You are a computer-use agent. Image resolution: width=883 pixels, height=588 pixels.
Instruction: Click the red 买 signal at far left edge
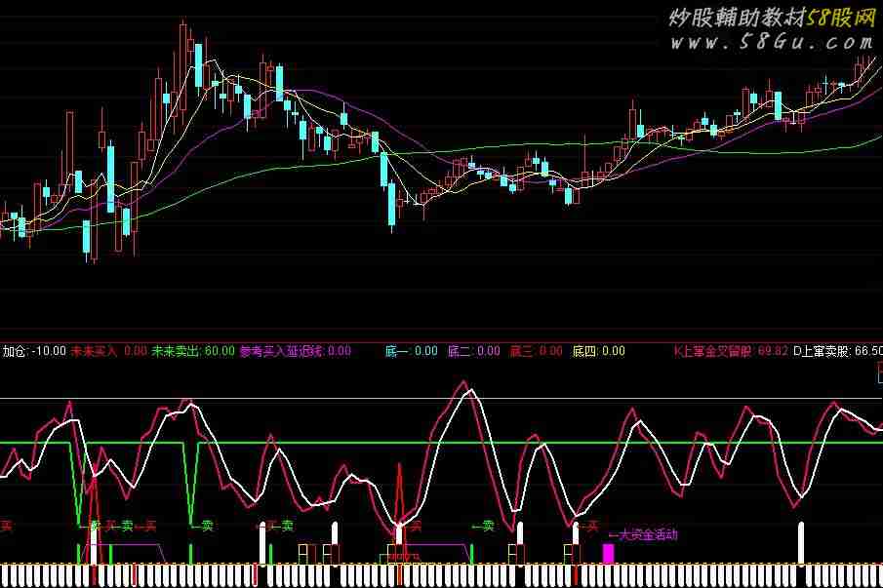pyautogui.click(x=6, y=526)
